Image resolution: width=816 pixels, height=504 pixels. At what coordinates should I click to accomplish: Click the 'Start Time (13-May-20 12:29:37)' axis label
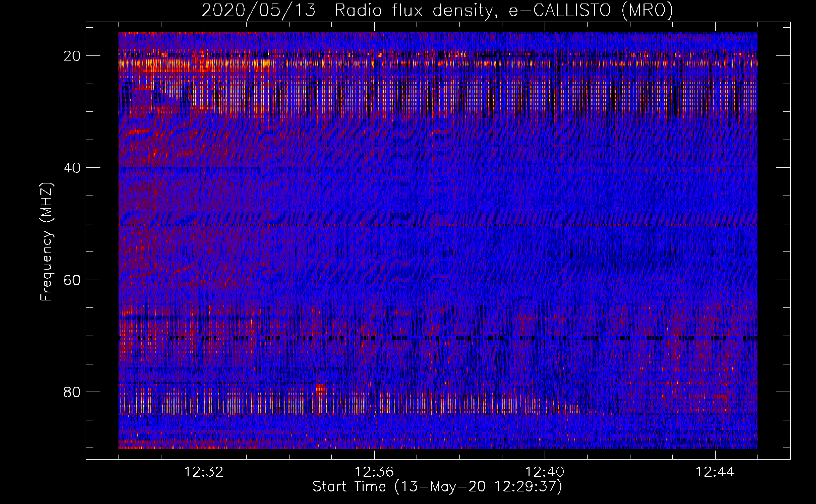click(437, 487)
